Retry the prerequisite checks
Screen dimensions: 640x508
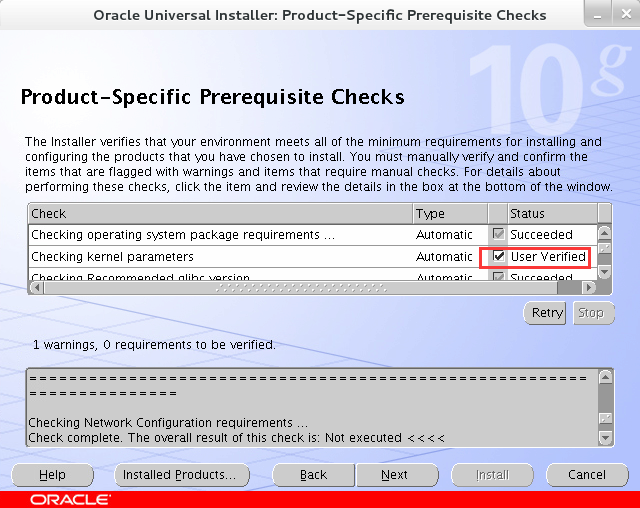pyautogui.click(x=545, y=313)
